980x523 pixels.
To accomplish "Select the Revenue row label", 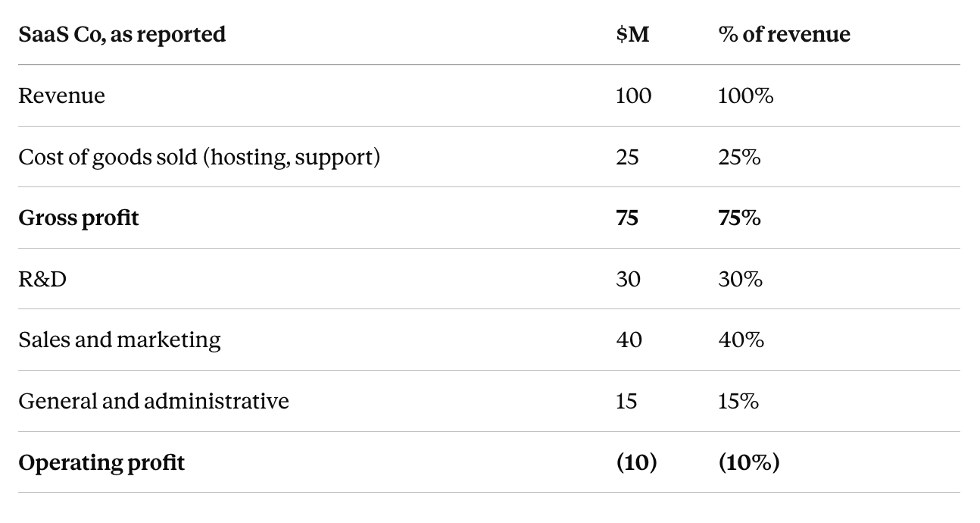I will pos(61,96).
